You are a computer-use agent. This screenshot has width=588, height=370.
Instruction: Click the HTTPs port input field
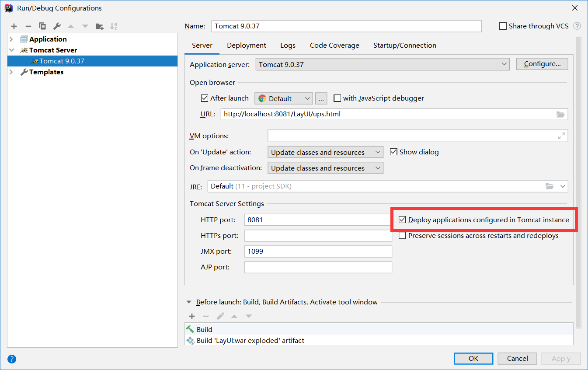coord(318,236)
